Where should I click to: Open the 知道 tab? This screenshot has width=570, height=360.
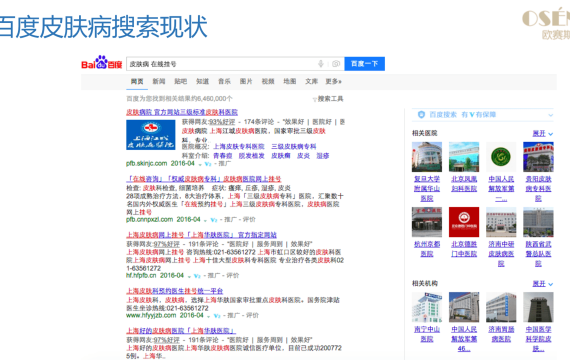coord(202,81)
